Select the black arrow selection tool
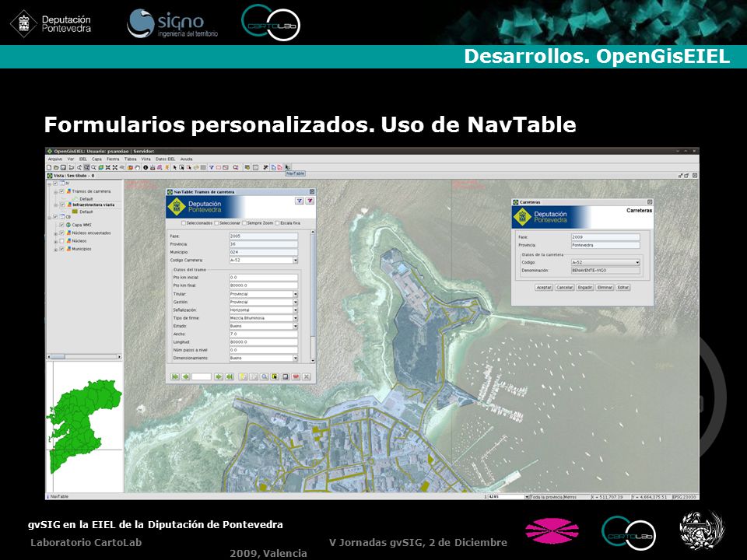747x560 pixels. coord(175,168)
